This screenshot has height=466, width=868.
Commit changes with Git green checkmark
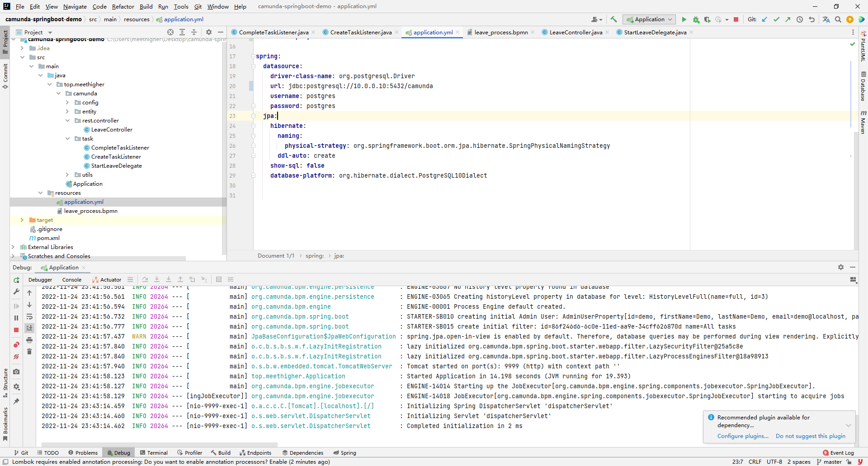point(776,19)
